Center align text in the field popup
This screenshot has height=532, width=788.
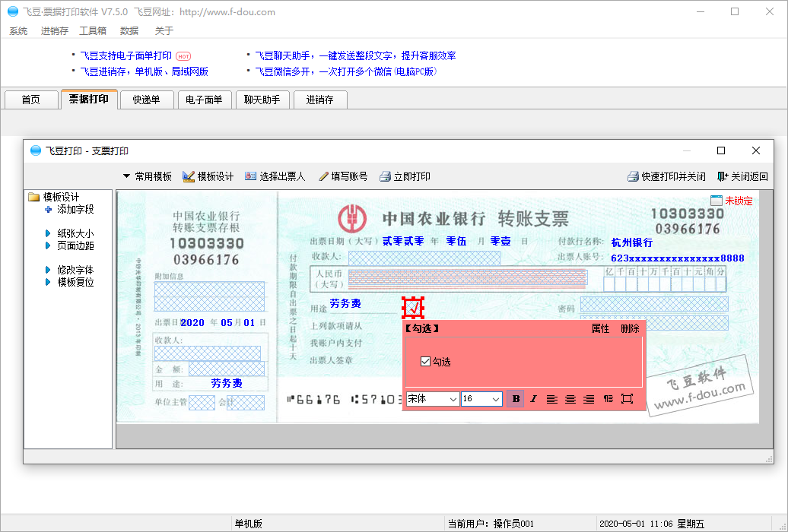pos(570,399)
